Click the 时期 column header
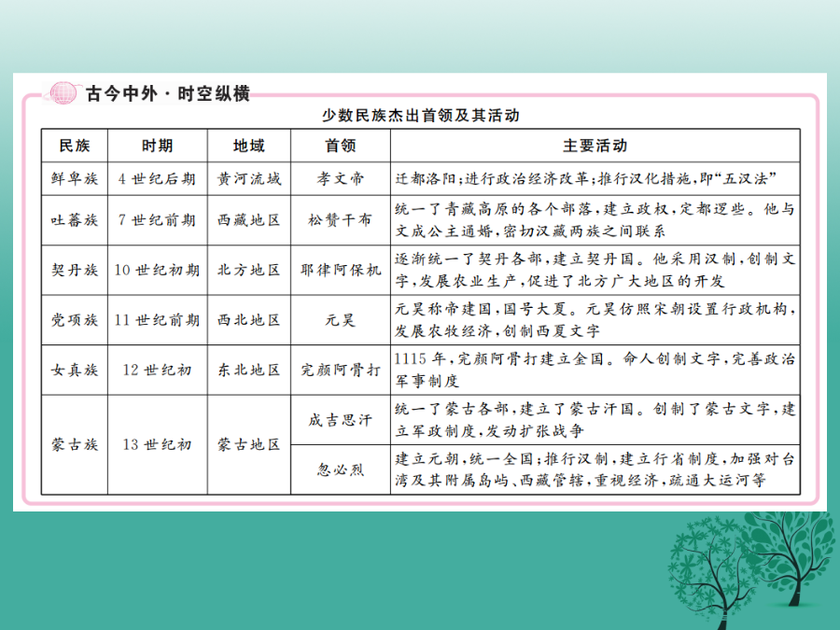This screenshot has height=630, width=840. coord(157,146)
